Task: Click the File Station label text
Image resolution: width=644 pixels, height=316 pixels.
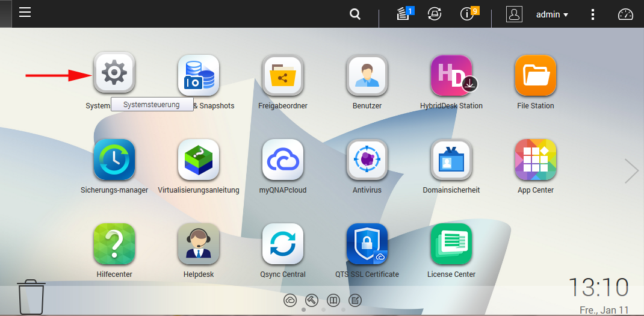Action: 536,105
